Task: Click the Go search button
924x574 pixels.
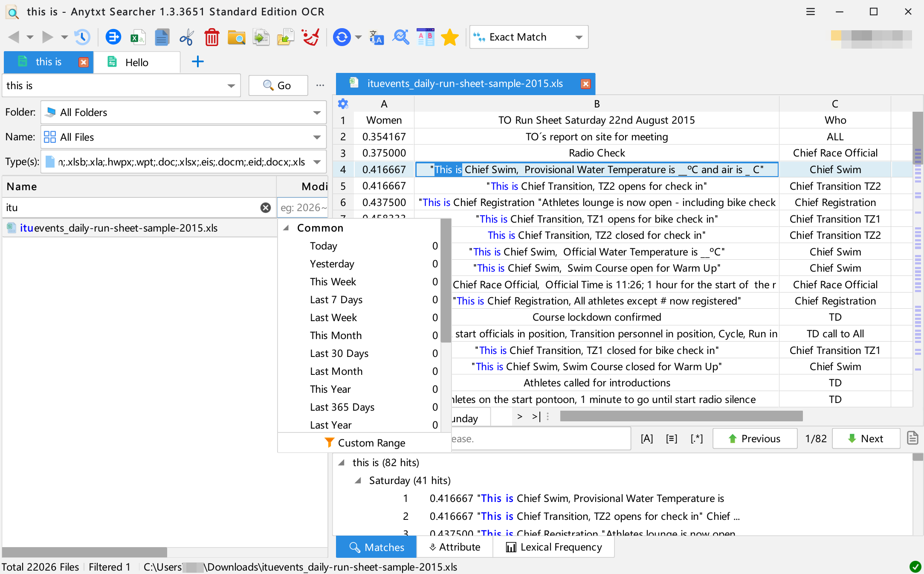Action: tap(278, 86)
